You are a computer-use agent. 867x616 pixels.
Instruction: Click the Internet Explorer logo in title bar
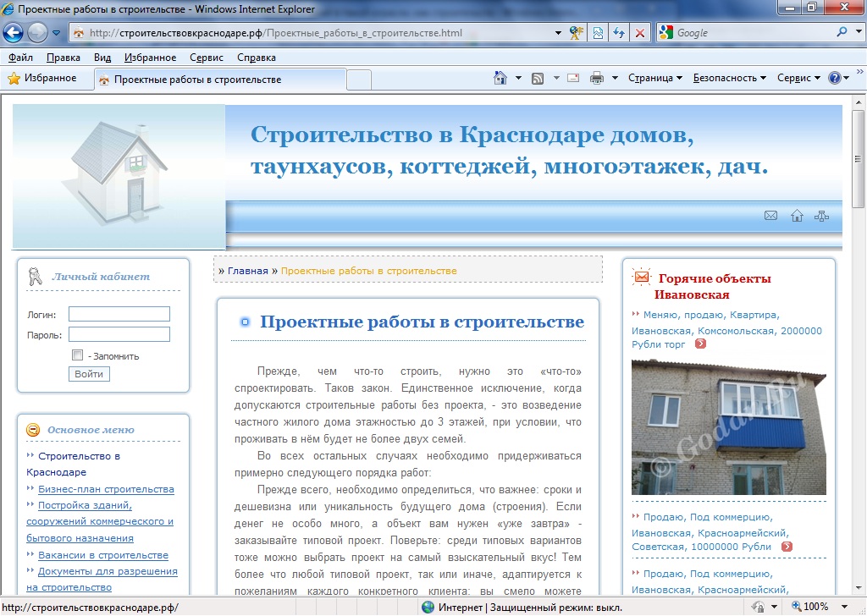(x=8, y=8)
